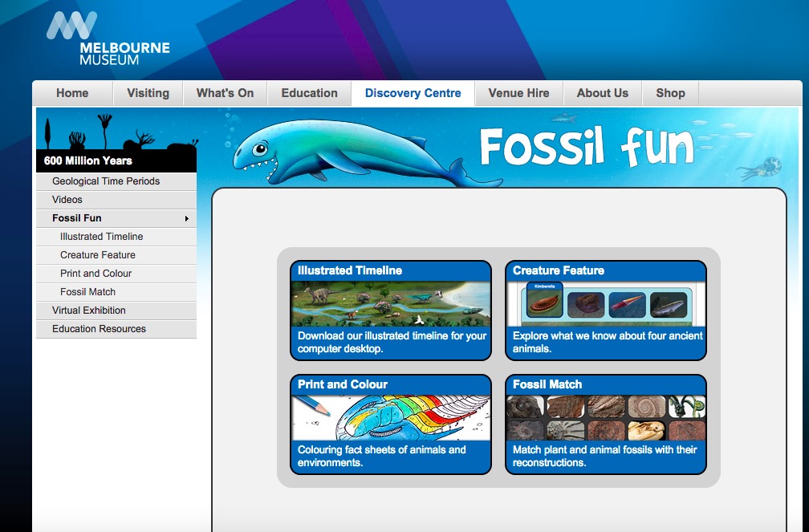809x532 pixels.
Task: Click the Fossil Match card title
Action: coord(547,384)
